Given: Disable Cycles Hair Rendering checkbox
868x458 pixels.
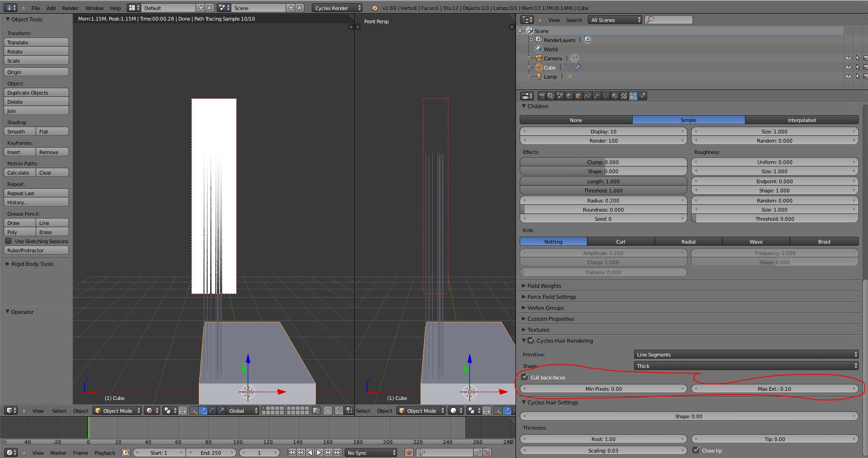Looking at the screenshot, I should pyautogui.click(x=531, y=340).
